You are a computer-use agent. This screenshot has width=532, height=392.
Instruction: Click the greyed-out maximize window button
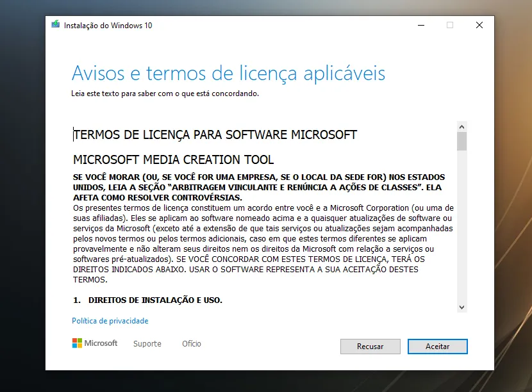point(450,25)
